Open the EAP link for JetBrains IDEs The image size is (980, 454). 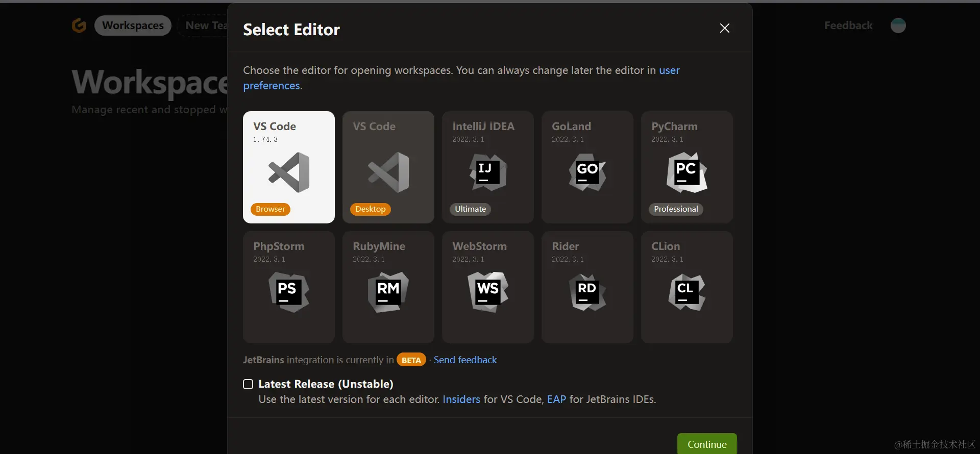click(556, 399)
